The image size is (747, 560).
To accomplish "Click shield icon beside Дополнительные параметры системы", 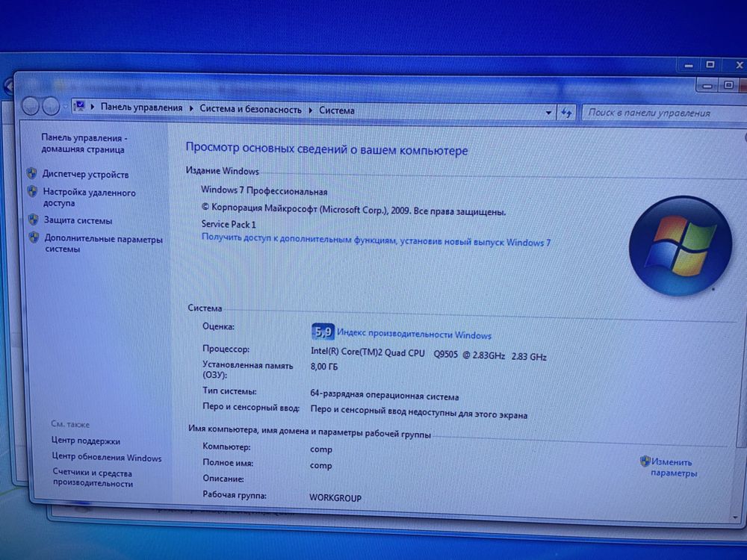I will click(x=34, y=237).
